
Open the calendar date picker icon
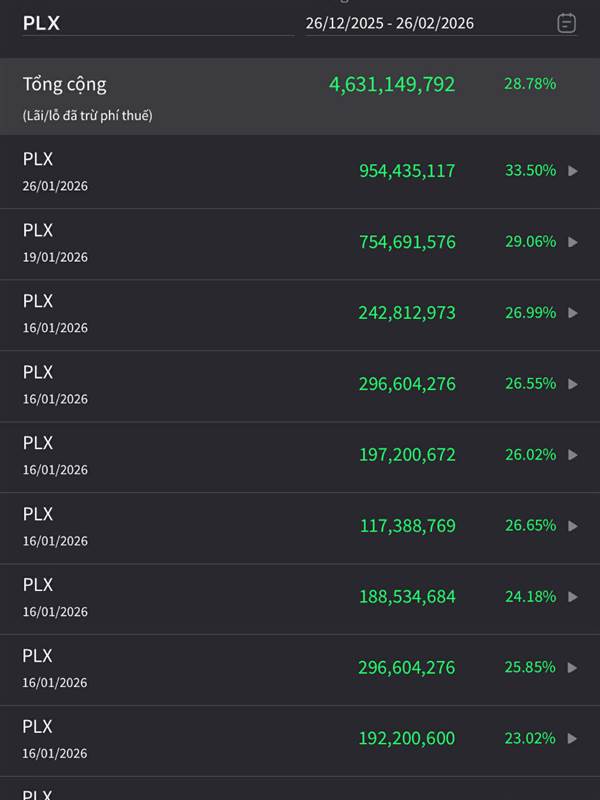[566, 23]
